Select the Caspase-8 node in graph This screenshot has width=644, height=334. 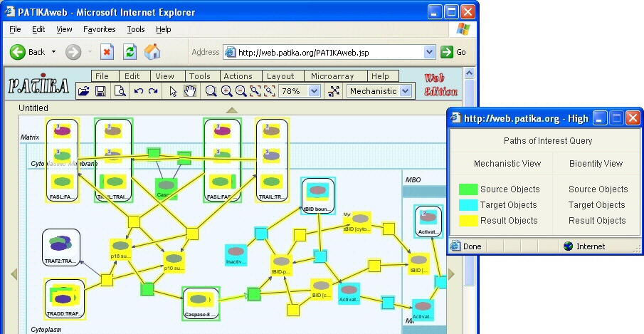click(x=201, y=303)
